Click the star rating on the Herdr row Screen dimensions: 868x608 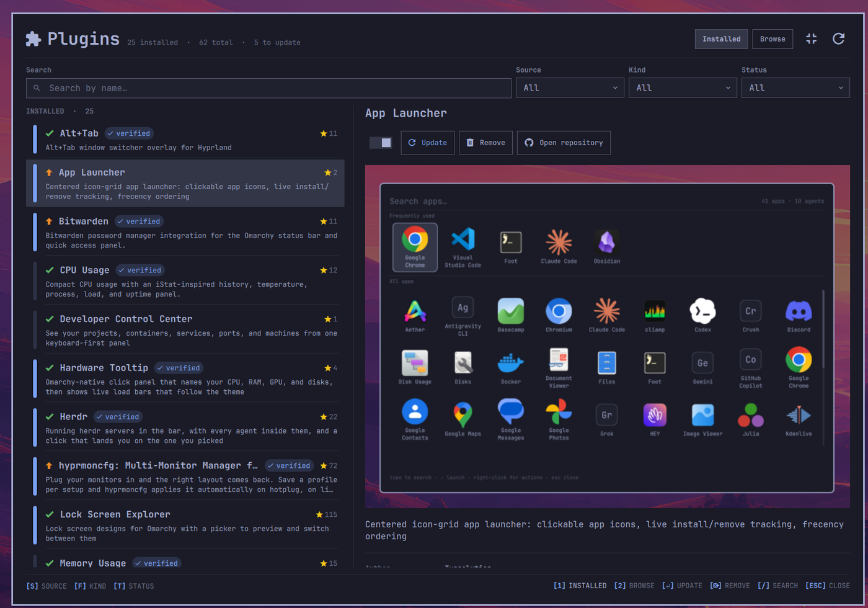tap(329, 417)
